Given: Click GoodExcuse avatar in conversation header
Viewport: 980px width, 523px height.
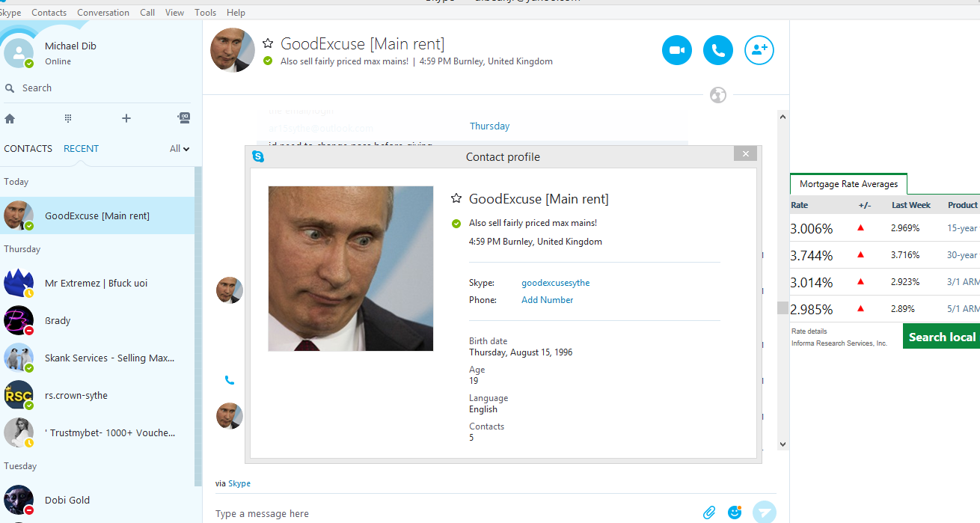Looking at the screenshot, I should [233, 50].
